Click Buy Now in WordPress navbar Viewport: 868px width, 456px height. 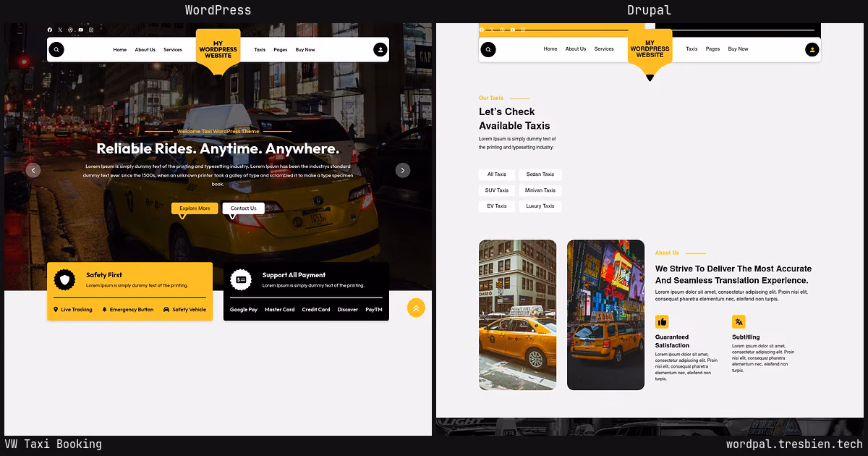pyautogui.click(x=305, y=50)
